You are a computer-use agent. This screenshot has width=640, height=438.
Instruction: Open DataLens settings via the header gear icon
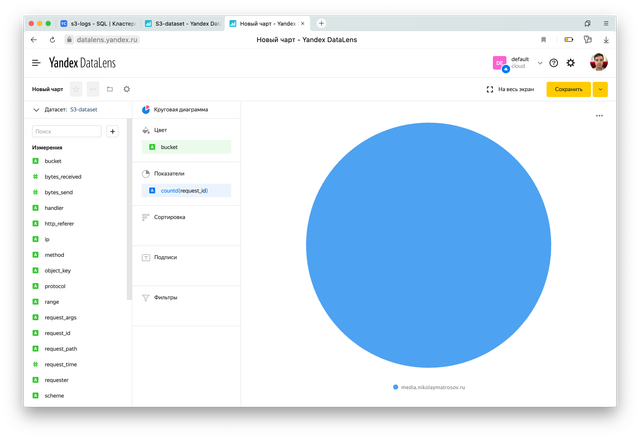[571, 63]
